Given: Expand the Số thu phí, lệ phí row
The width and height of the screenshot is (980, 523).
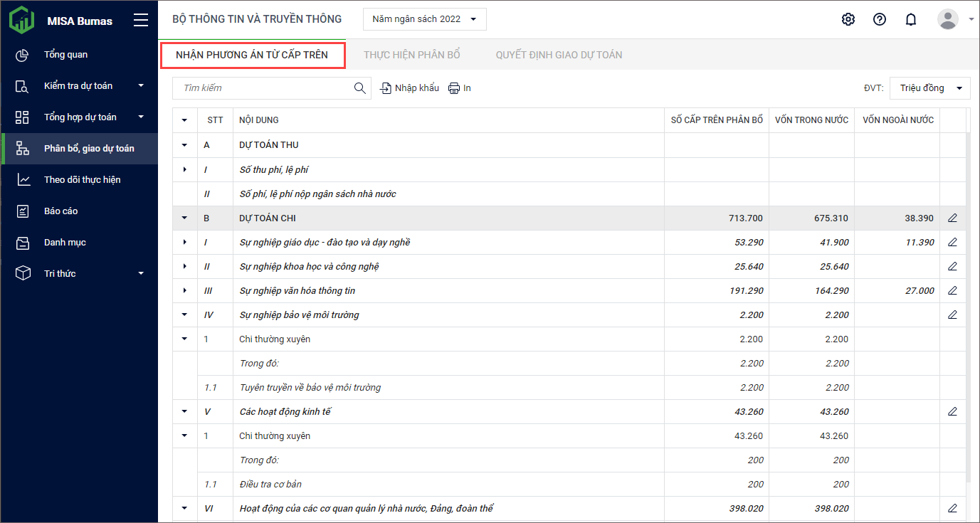Looking at the screenshot, I should pyautogui.click(x=185, y=169).
